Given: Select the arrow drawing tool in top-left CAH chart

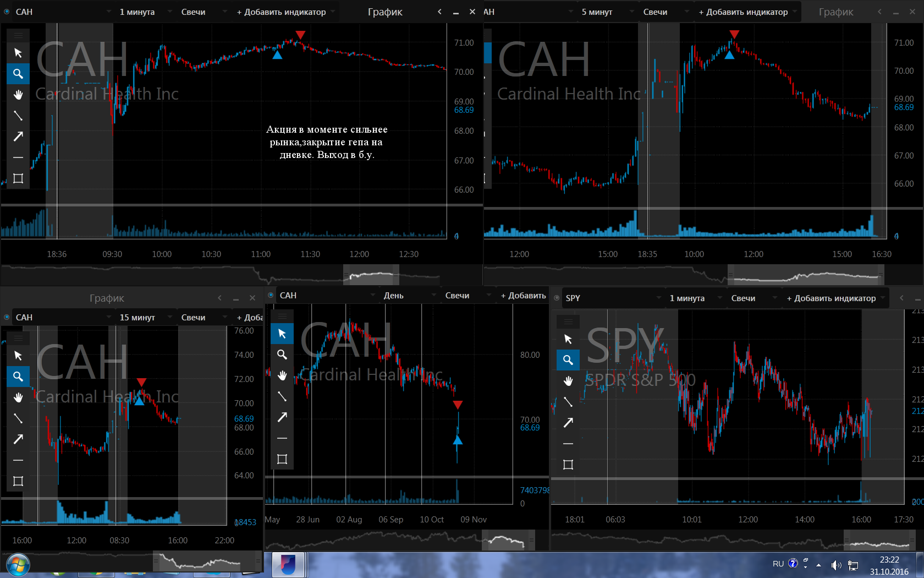Looking at the screenshot, I should point(18,137).
